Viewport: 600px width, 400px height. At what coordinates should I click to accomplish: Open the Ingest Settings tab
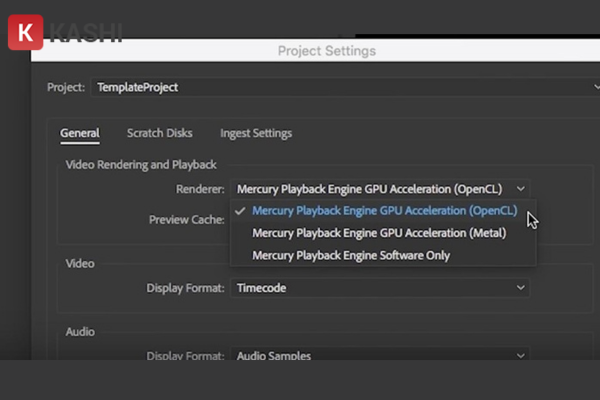pos(256,133)
